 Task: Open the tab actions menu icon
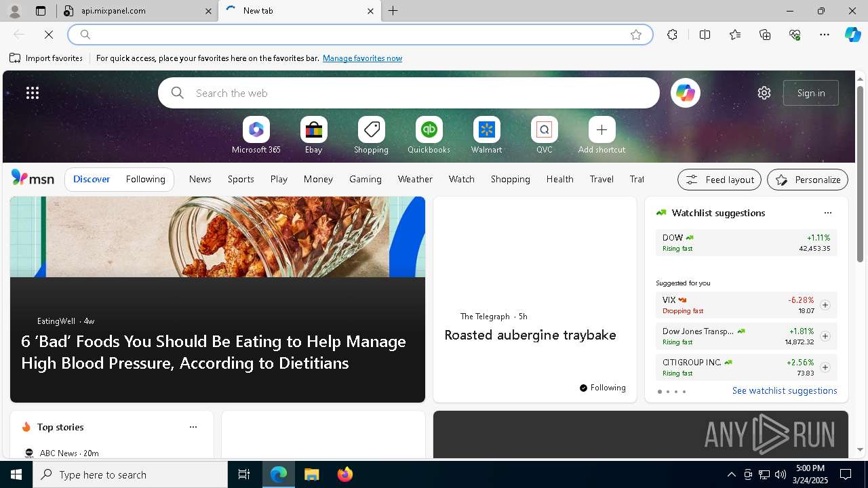pos(41,11)
